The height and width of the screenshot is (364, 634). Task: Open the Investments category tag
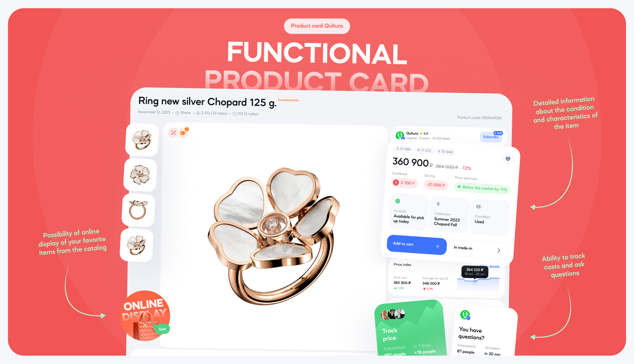point(288,100)
